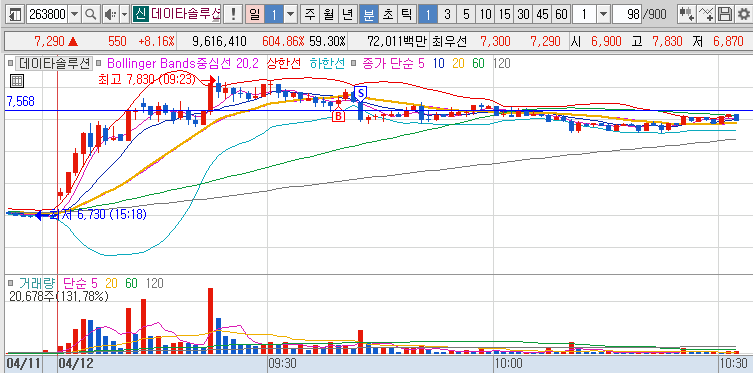Image resolution: width=753 pixels, height=373 pixels.
Task: Click the 09:30 time axis label
Action: [283, 363]
